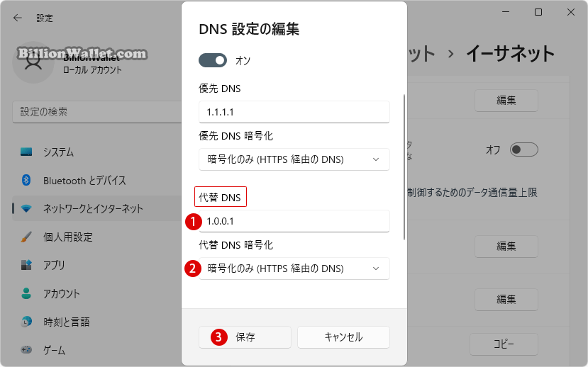Screen dimensions: 588x367
Task: Click the Apps icon in the sidebar
Action: [x=26, y=265]
